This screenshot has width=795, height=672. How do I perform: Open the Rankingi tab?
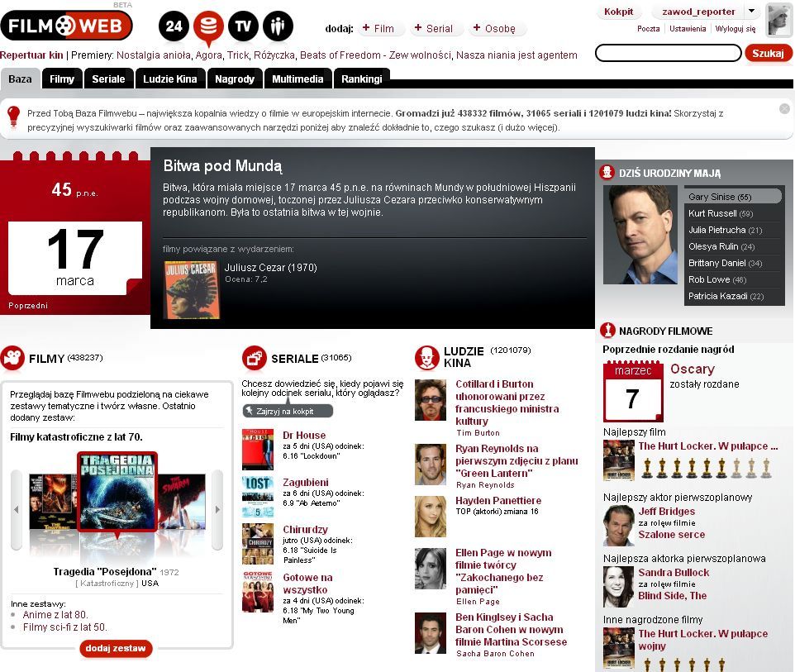361,79
